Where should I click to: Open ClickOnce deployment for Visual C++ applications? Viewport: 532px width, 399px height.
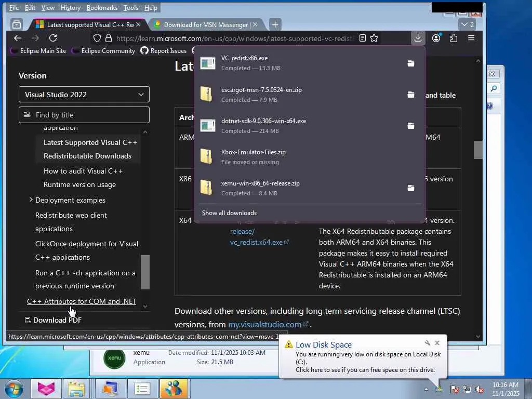tap(87, 250)
